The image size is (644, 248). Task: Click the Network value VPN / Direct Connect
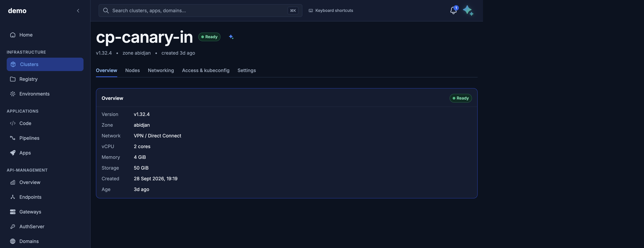pos(157,136)
